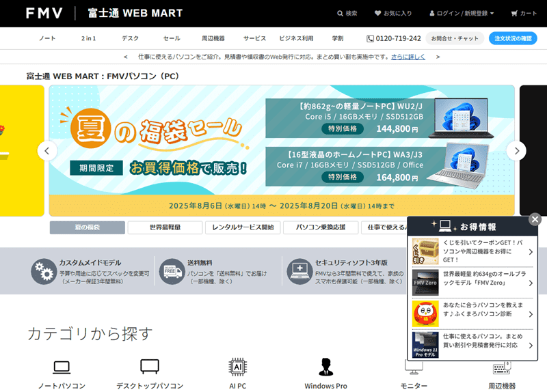This screenshot has width=547, height=392.
Task: Open the 夏の福袋セール main banner
Action: [282, 150]
